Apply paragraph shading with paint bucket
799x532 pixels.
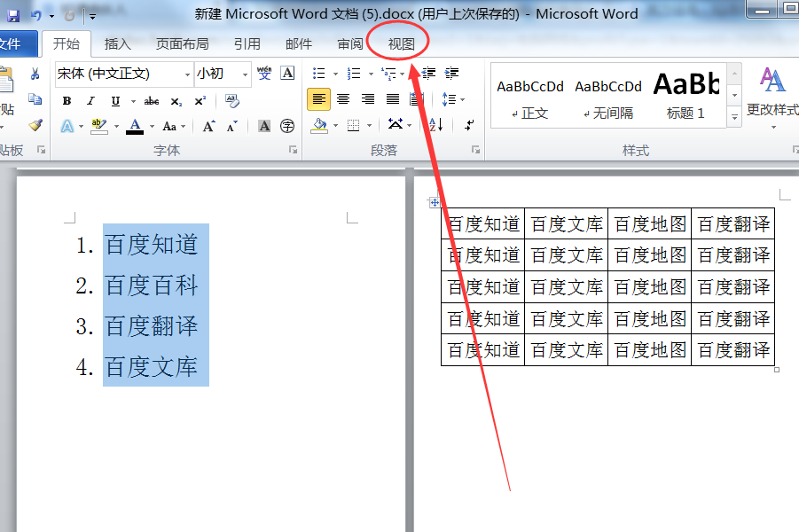320,125
